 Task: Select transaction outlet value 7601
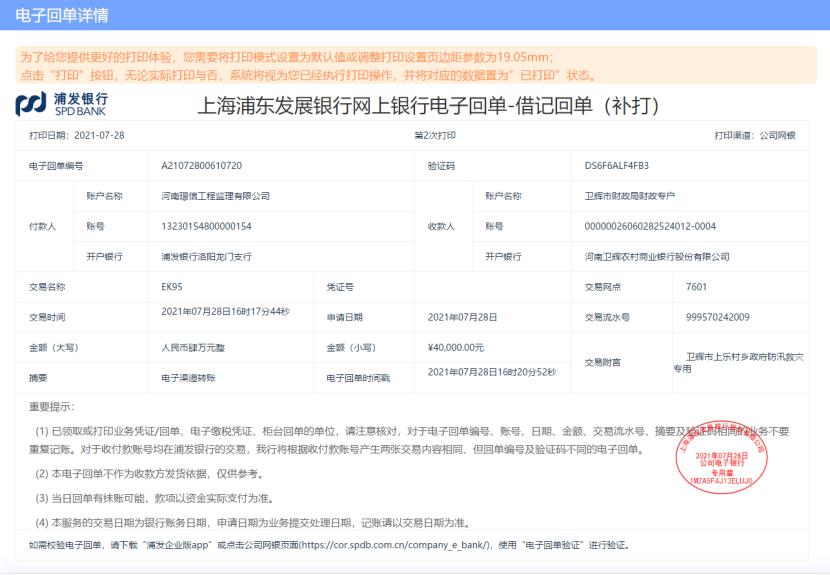[x=696, y=287]
